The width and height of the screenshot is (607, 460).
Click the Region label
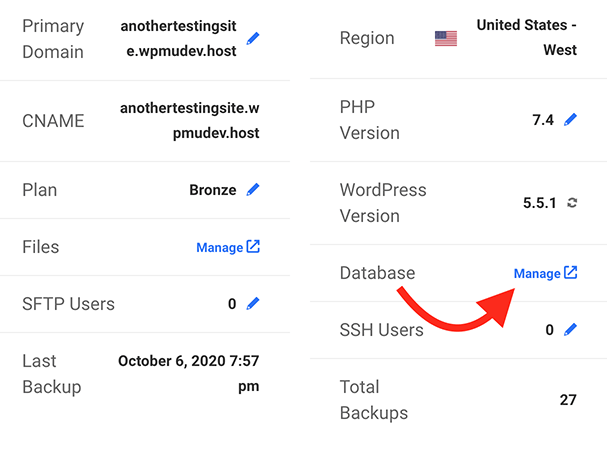(367, 38)
